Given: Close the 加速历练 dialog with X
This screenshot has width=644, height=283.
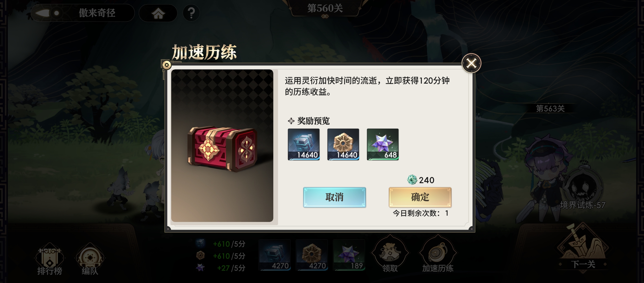Looking at the screenshot, I should [471, 63].
